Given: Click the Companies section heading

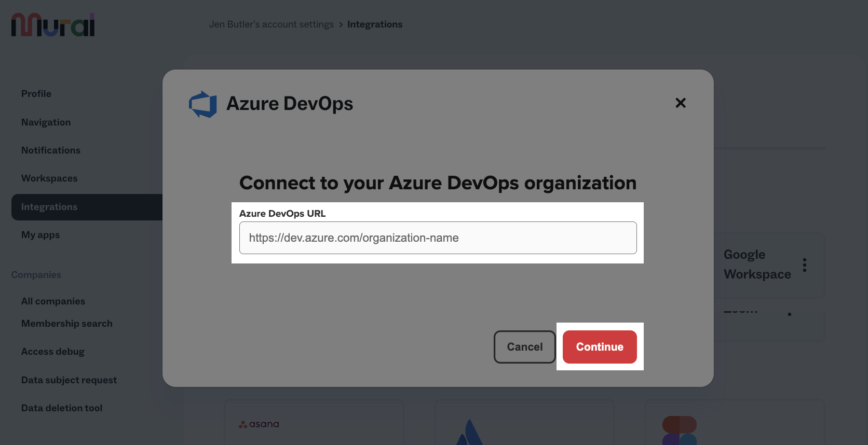Looking at the screenshot, I should tap(36, 275).
